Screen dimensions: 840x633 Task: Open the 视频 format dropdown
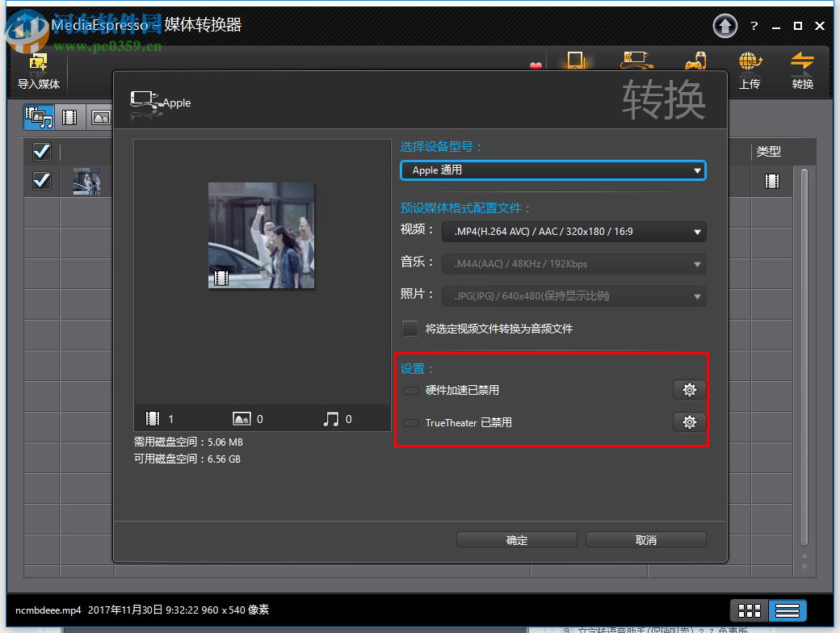[x=573, y=232]
